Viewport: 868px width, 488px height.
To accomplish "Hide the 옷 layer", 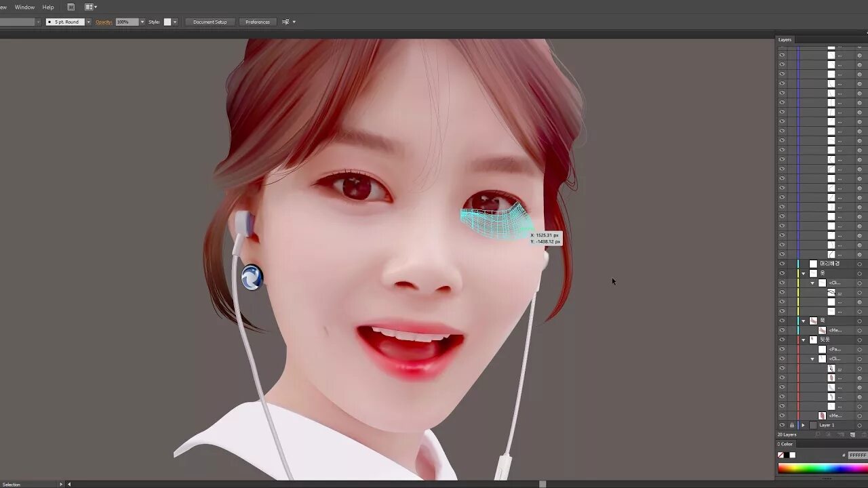I will pos(782,273).
